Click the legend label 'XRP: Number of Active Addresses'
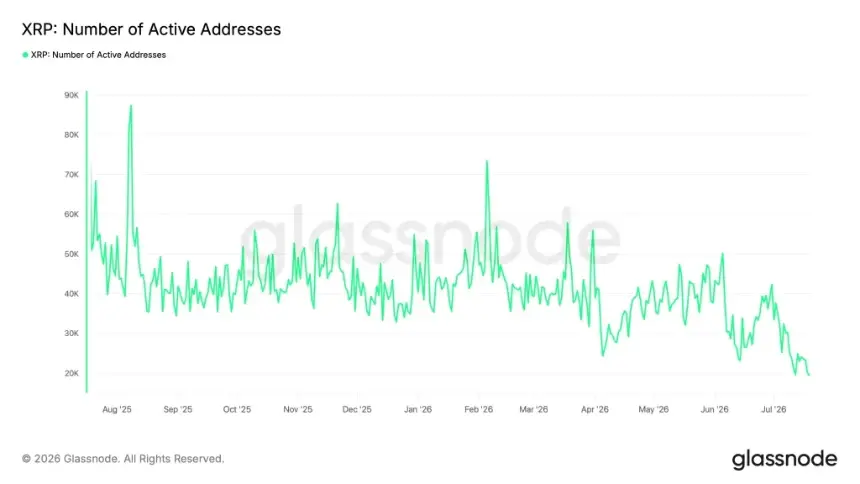This screenshot has width=860, height=484. pyautogui.click(x=98, y=55)
